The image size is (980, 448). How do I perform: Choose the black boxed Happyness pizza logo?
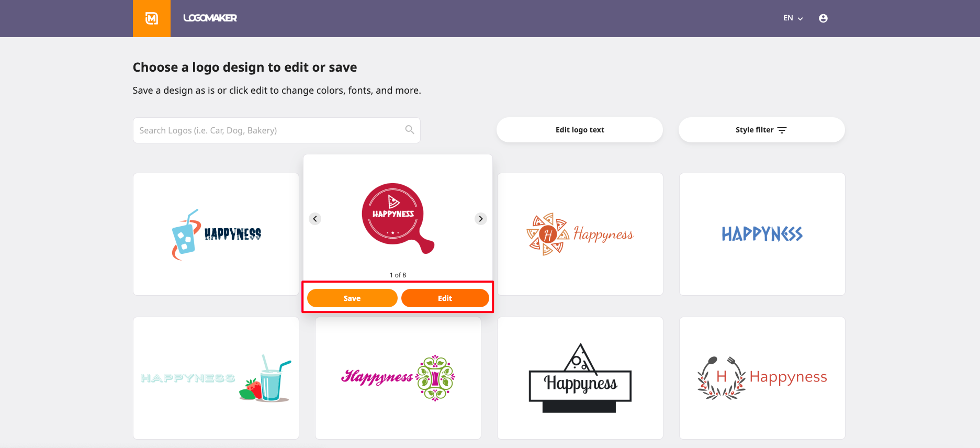(580, 378)
